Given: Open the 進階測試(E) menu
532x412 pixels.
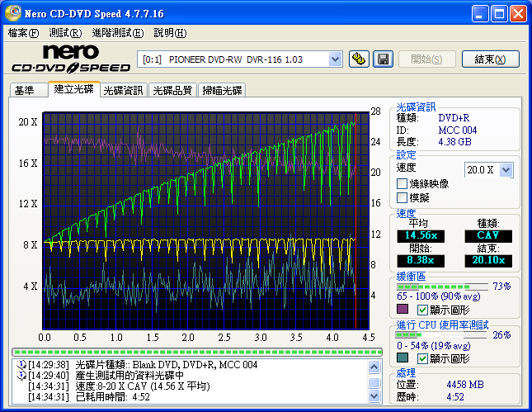Looking at the screenshot, I should 117,33.
